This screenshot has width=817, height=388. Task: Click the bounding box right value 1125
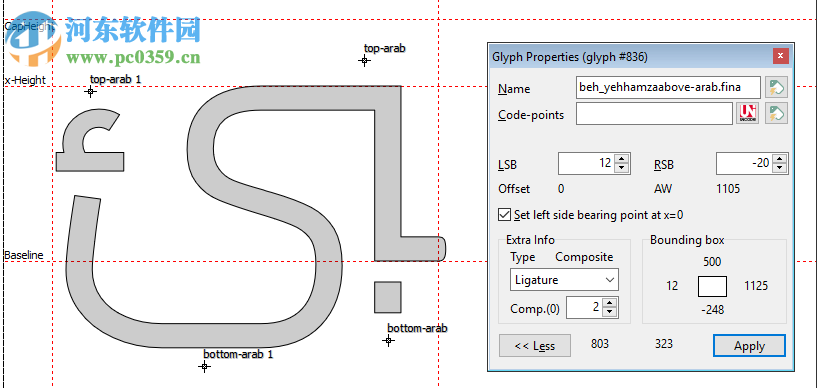756,286
